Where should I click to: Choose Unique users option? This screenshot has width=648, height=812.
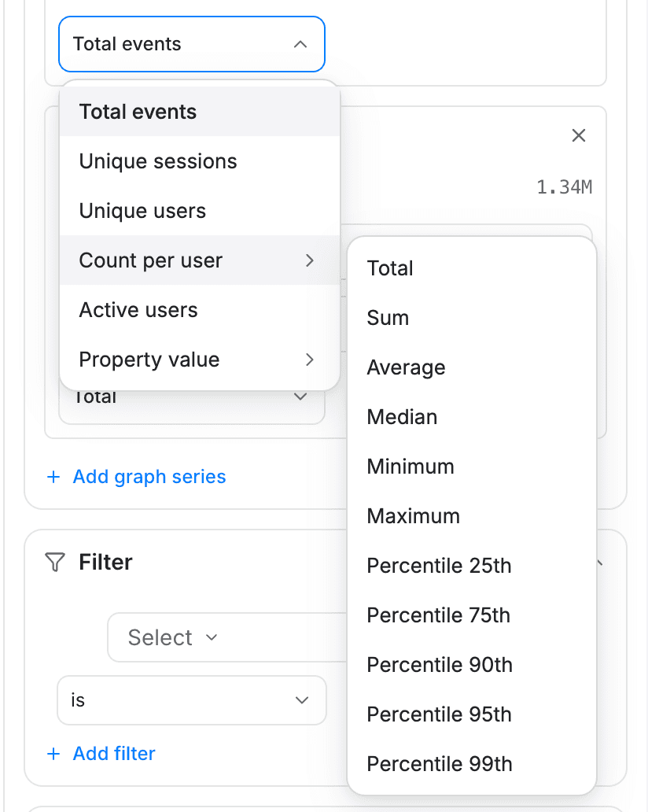click(x=200, y=211)
